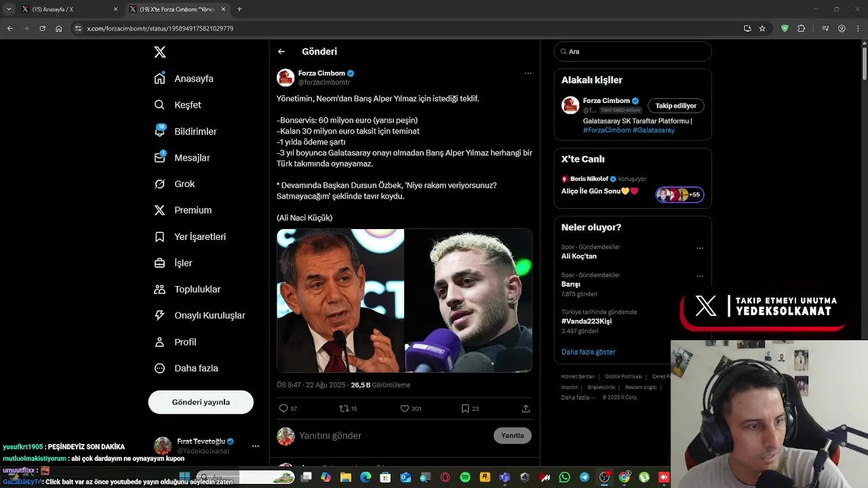This screenshot has height=488, width=868.
Task: Click the Yanıtını gönder reply field
Action: point(393,436)
